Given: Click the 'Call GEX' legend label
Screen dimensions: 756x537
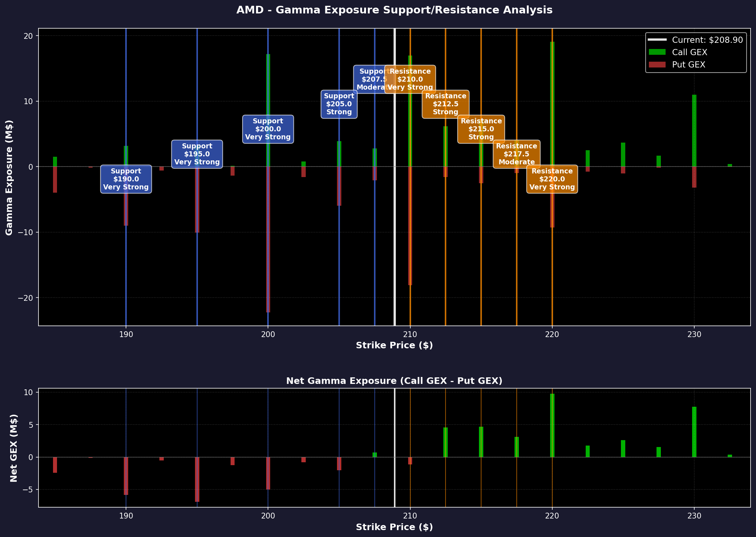Looking at the screenshot, I should 690,52.
